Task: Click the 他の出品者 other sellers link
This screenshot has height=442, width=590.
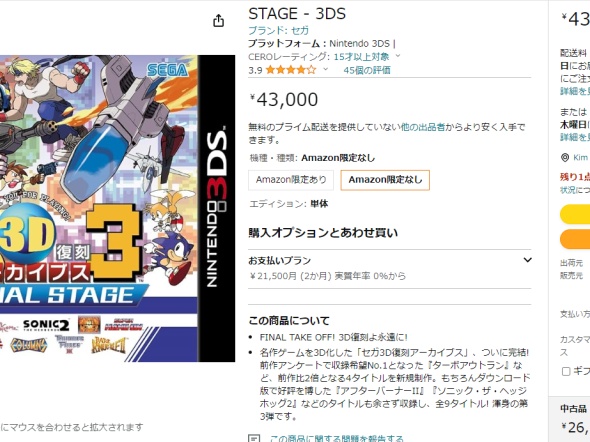Action: 423,127
